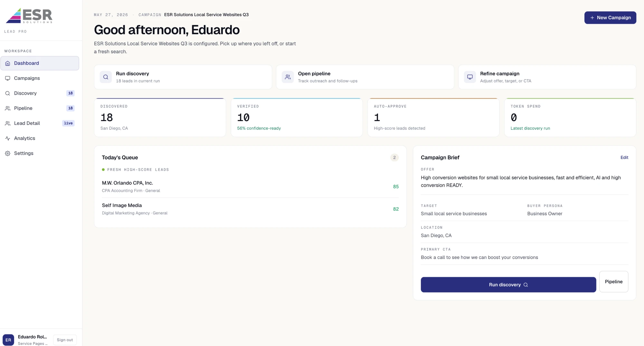
Task: Click the blue Run discovery button
Action: [x=508, y=285]
